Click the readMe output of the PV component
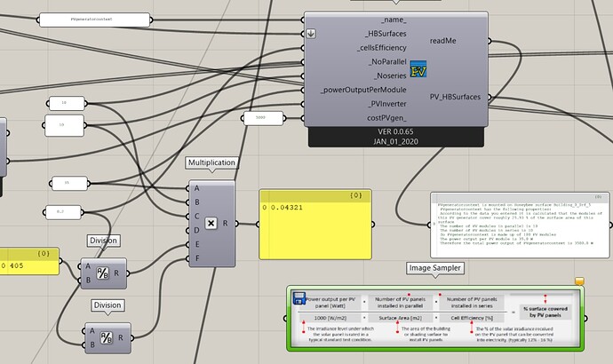This screenshot has height=364, width=613. pyautogui.click(x=443, y=41)
